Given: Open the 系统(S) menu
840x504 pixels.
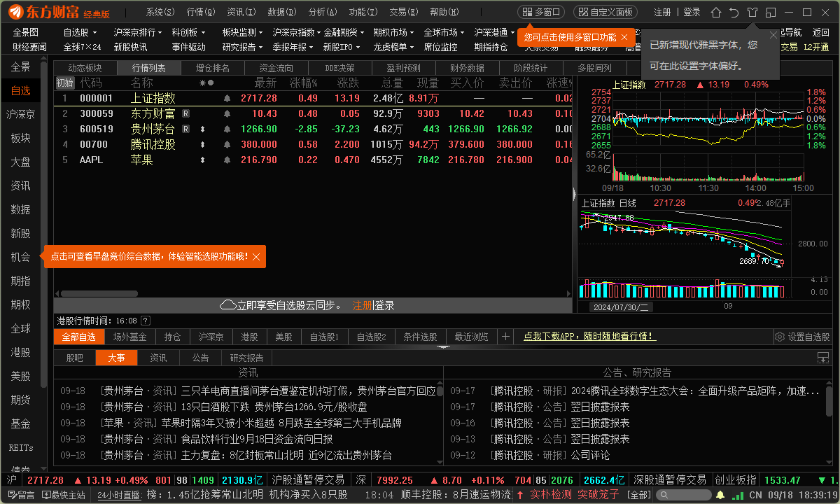Looking at the screenshot, I should (161, 13).
